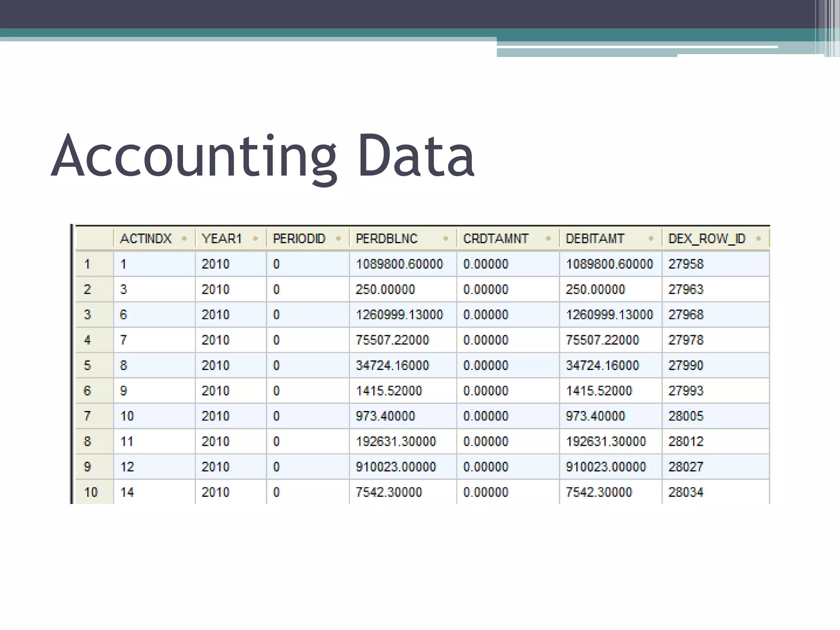
Task: Click PERDBLNC cell 75507.22000
Action: pos(403,340)
